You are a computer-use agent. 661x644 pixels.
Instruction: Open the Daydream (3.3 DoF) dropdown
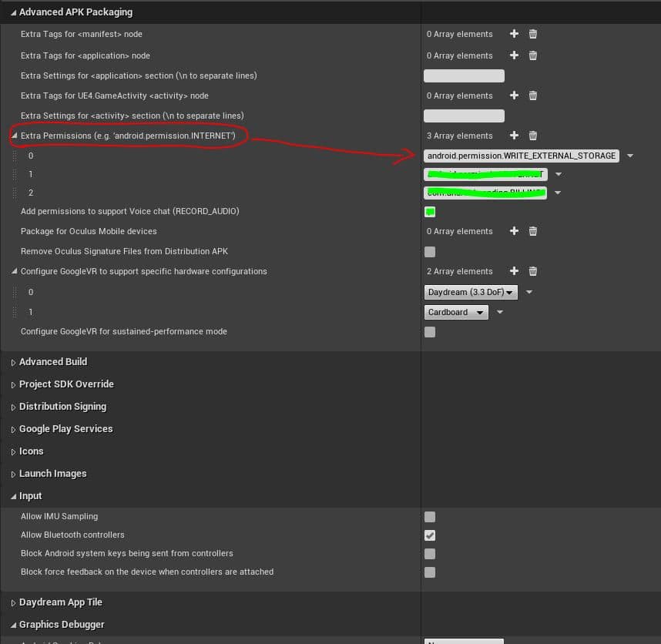[x=471, y=292]
